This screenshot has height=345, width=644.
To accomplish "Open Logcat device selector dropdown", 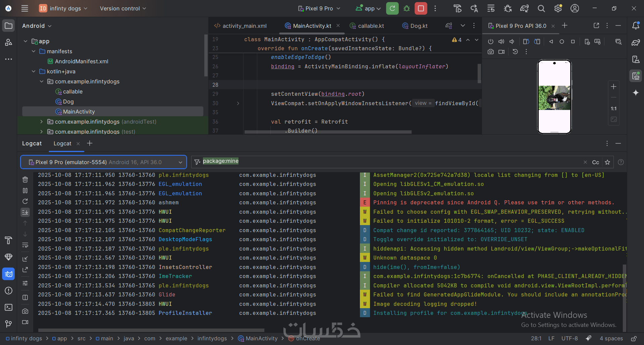I will tap(104, 162).
